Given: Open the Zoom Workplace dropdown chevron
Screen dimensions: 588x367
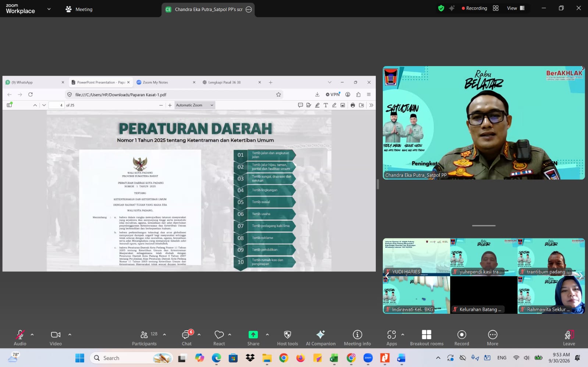Looking at the screenshot, I should click(x=49, y=9).
